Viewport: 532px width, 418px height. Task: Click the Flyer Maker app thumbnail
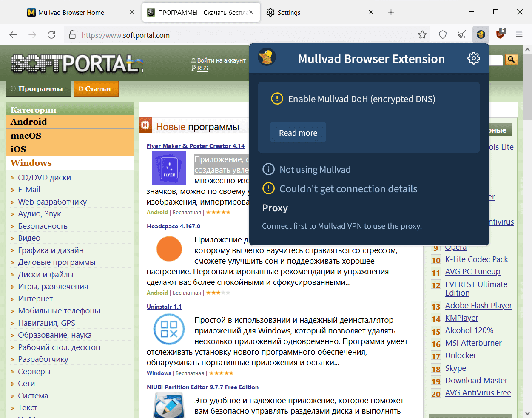tap(169, 168)
